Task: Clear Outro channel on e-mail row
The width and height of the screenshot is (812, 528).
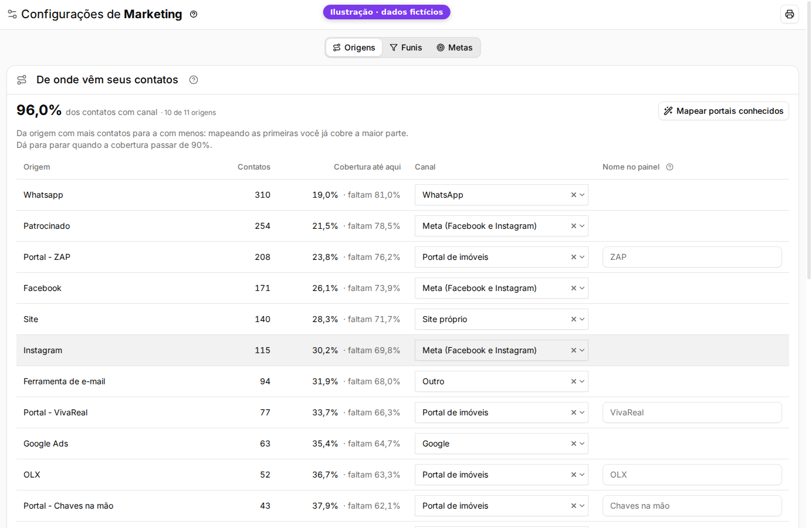Action: [x=573, y=381]
